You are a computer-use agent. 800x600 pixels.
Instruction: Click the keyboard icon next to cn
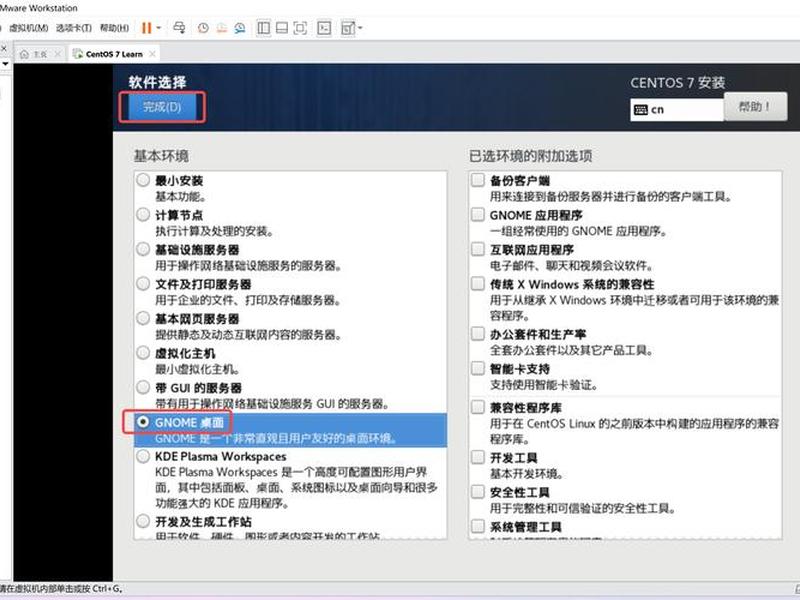click(x=640, y=110)
